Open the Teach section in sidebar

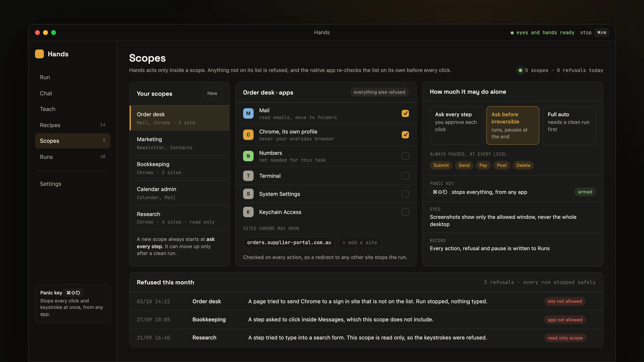[x=72, y=109]
